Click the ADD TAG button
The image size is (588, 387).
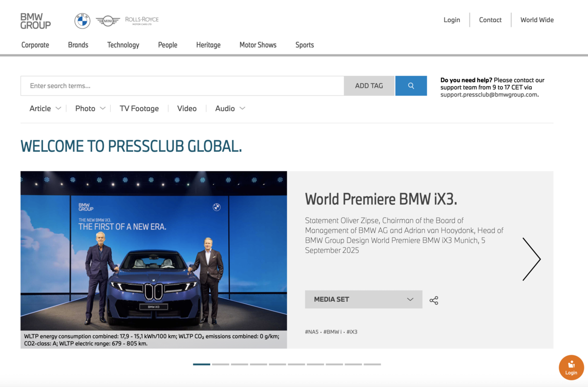[369, 85]
